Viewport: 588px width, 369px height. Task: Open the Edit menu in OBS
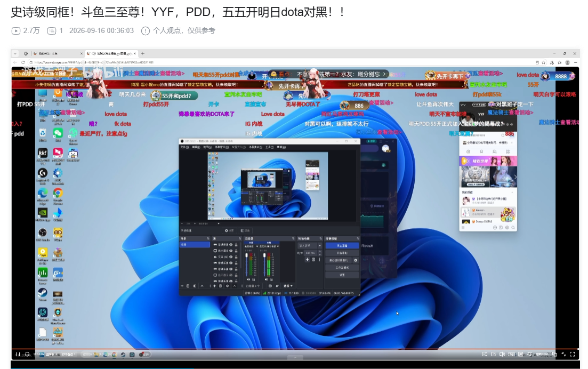[x=196, y=147]
